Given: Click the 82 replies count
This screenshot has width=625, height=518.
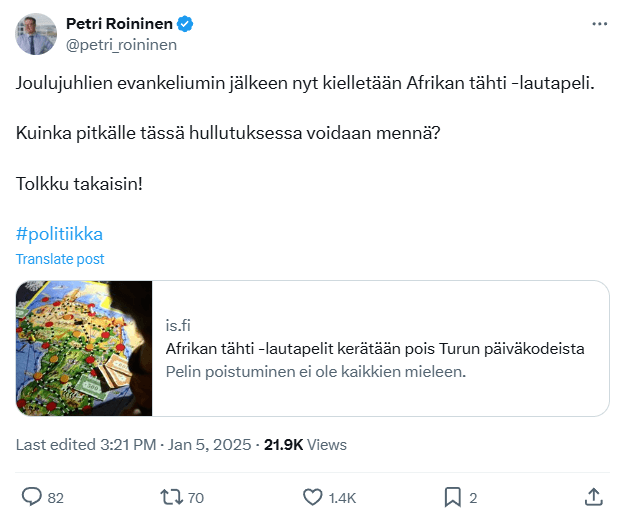Looking at the screenshot, I should coord(56,497).
